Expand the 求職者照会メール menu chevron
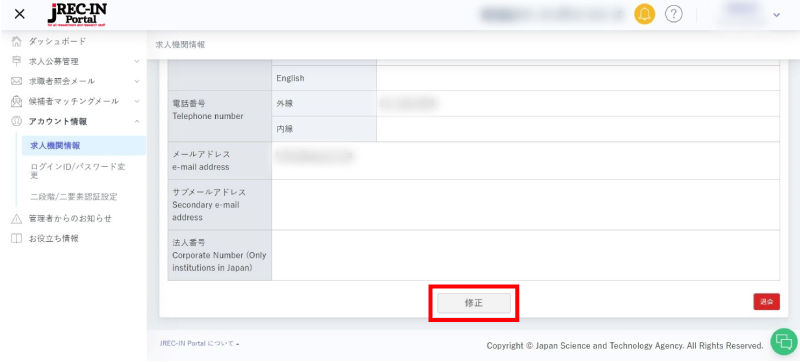800x362 pixels. [137, 81]
